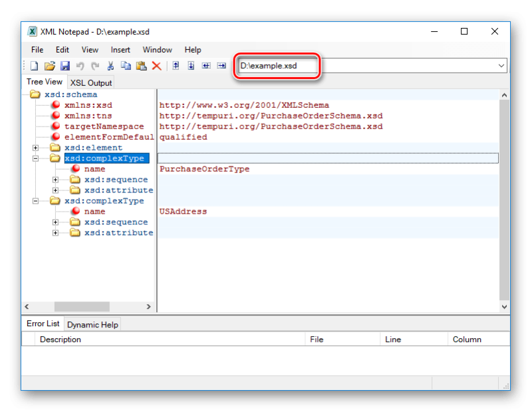Screen dimensions: 532x412
Task: Click the Paste clipboard toolbar icon
Action: click(x=141, y=65)
